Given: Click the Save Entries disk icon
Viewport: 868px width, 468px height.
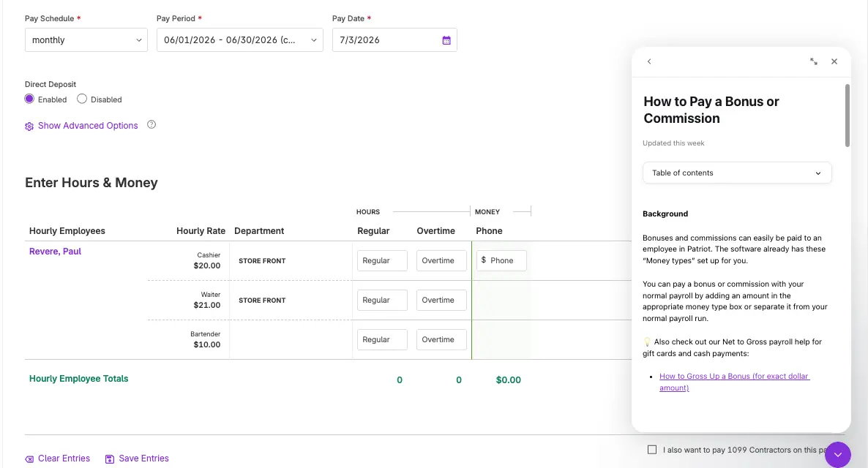Looking at the screenshot, I should click(x=110, y=459).
